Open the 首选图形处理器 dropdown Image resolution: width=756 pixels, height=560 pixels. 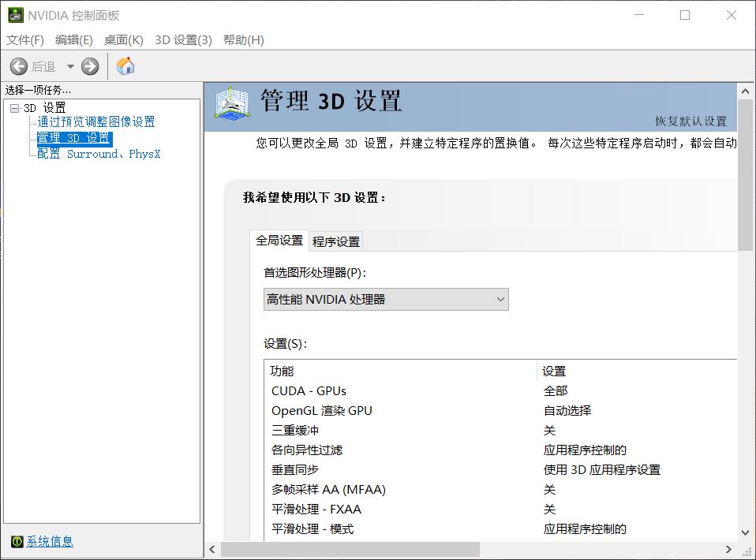(386, 299)
